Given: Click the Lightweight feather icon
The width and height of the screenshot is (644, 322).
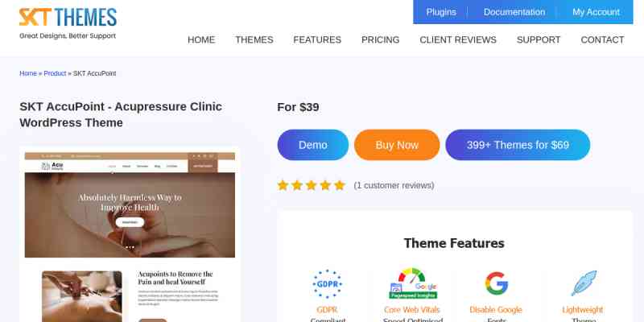Looking at the screenshot, I should (x=584, y=283).
